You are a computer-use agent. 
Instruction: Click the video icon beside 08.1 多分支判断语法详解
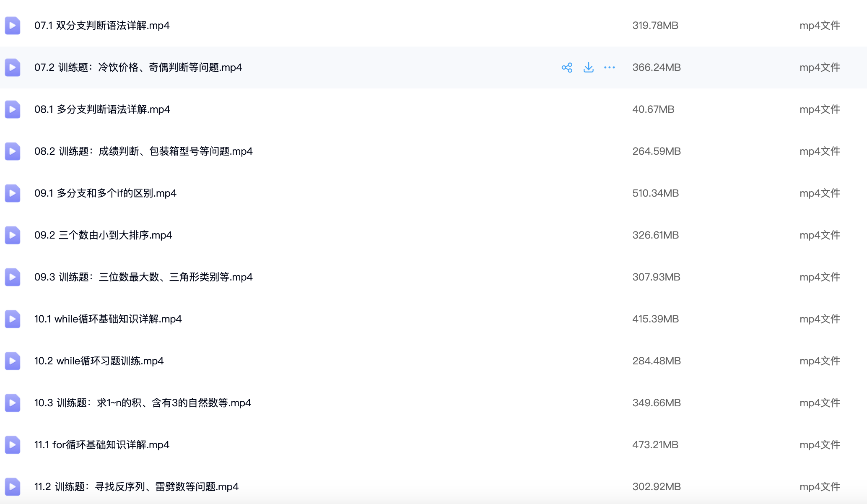pyautogui.click(x=13, y=109)
